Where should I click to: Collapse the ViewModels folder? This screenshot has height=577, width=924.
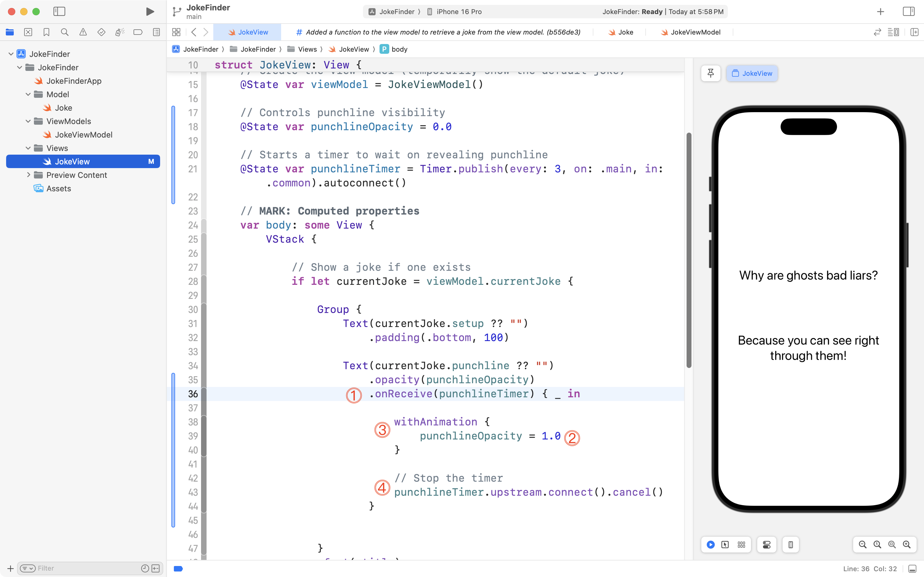(28, 121)
